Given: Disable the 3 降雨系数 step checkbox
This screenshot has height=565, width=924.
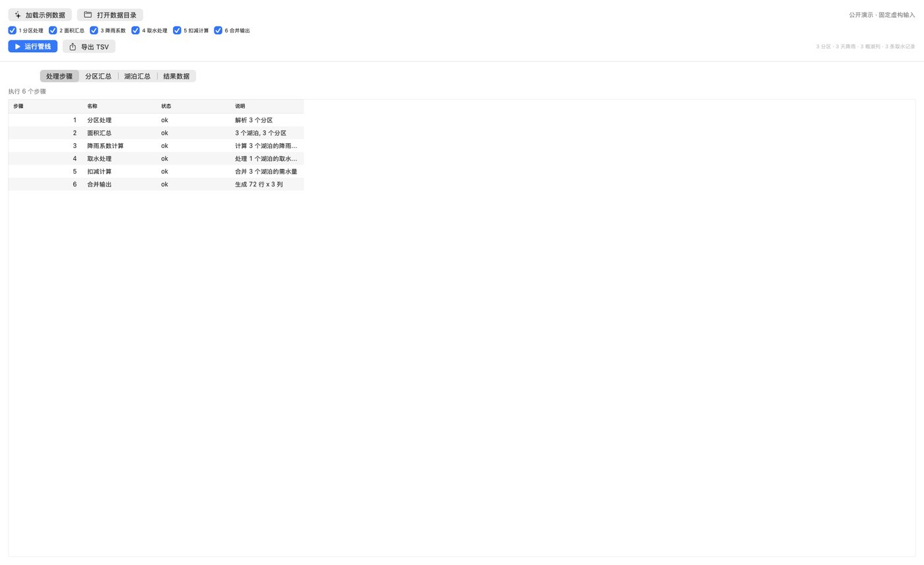Looking at the screenshot, I should [94, 30].
